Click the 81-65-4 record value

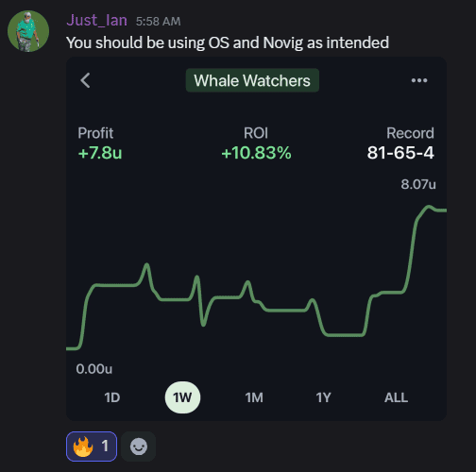(400, 153)
